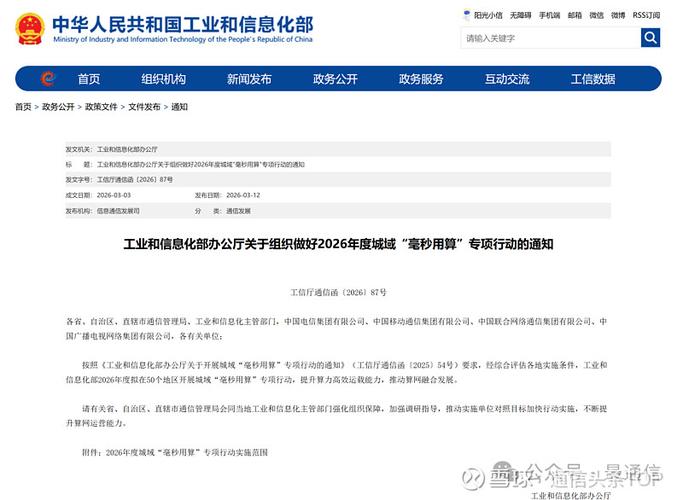683x500 pixels.
Task: Click the RSS订阅 link
Action: [646, 15]
